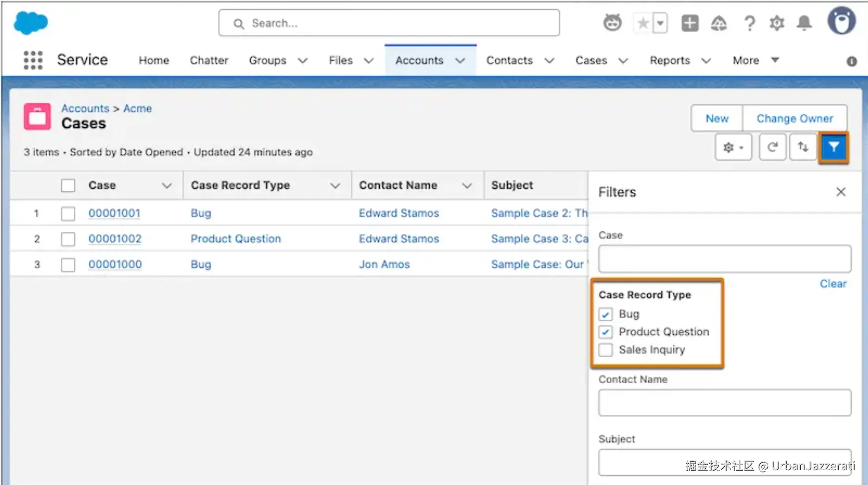
Task: Click the sort arrows icon button
Action: point(803,147)
